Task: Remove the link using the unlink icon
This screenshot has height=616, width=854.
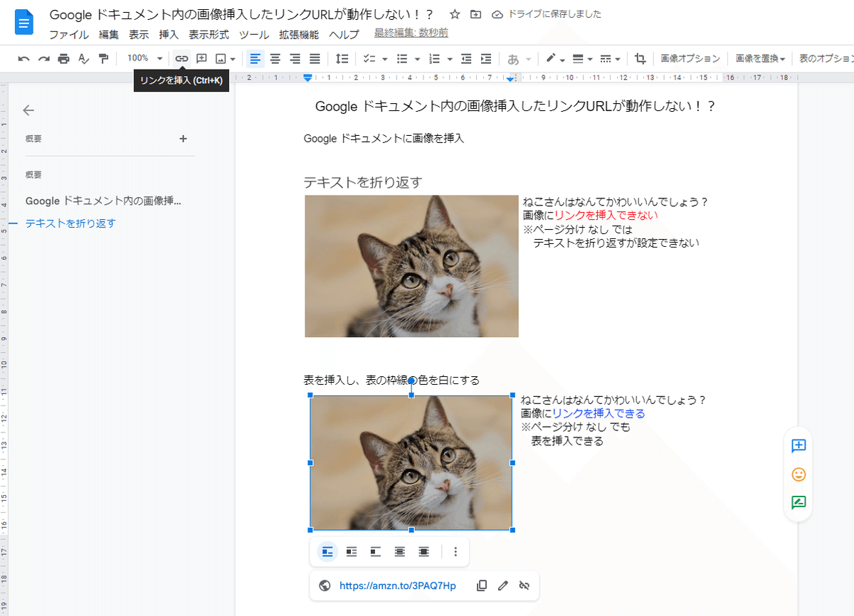Action: tap(524, 585)
